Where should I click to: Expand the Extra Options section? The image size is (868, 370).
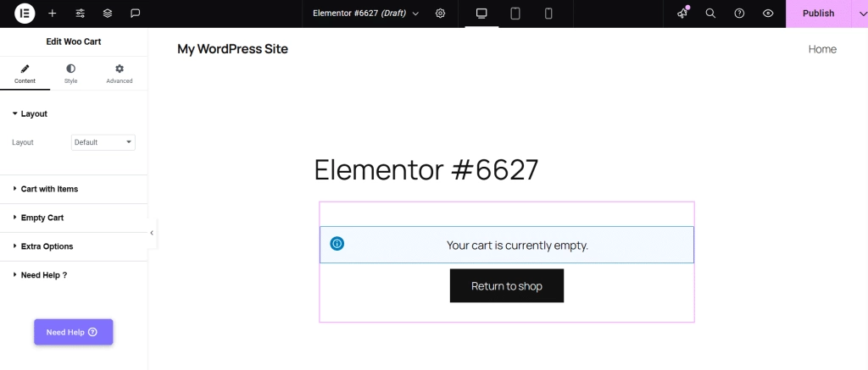[x=47, y=246]
